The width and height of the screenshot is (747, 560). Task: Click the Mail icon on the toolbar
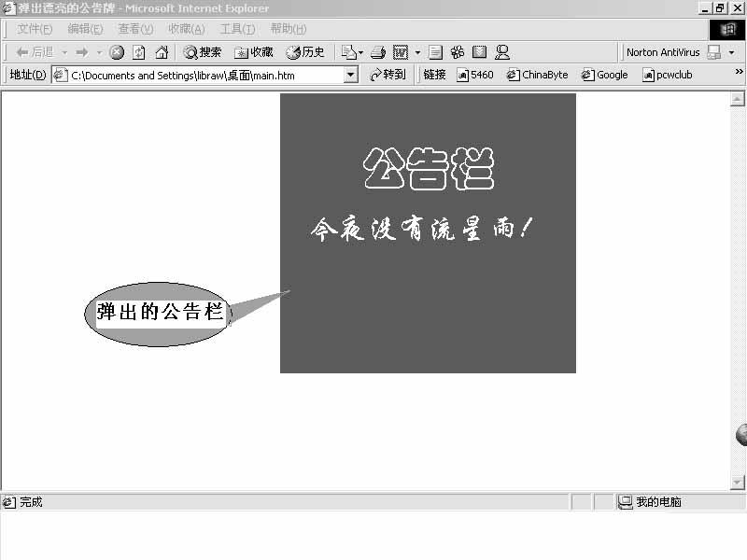click(x=348, y=51)
